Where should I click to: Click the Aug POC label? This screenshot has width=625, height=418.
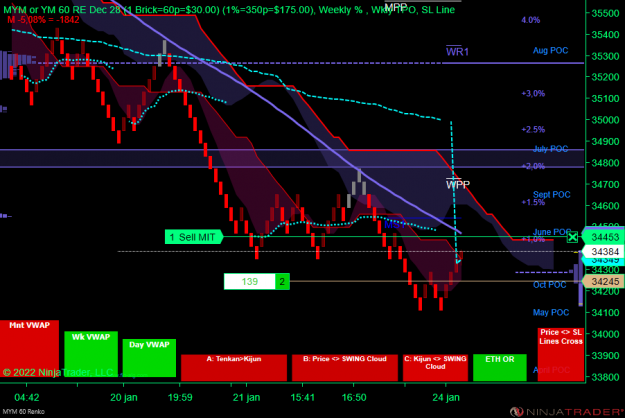click(x=550, y=51)
